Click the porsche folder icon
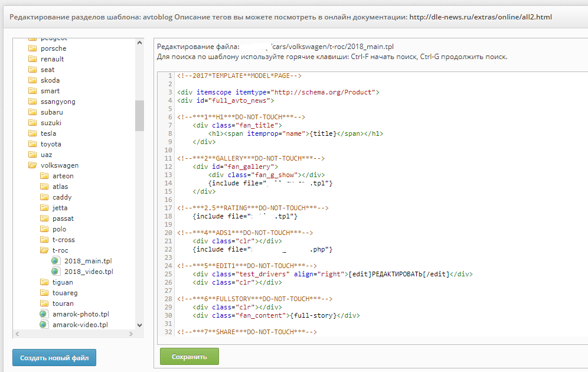This screenshot has width=588, height=372. 32,48
